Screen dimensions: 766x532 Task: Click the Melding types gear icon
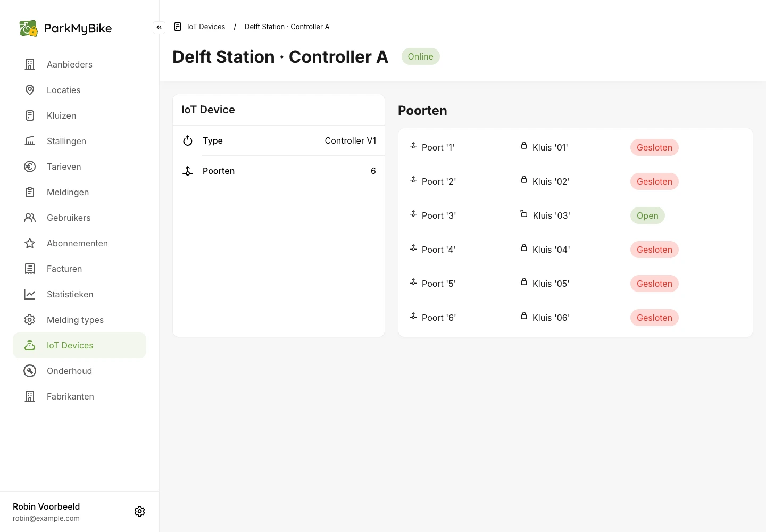pyautogui.click(x=30, y=320)
